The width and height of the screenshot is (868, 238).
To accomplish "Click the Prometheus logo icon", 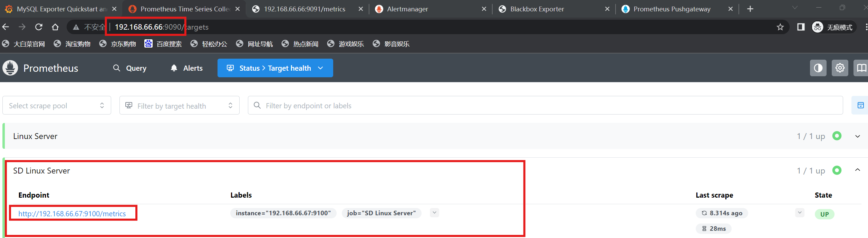I will [10, 68].
